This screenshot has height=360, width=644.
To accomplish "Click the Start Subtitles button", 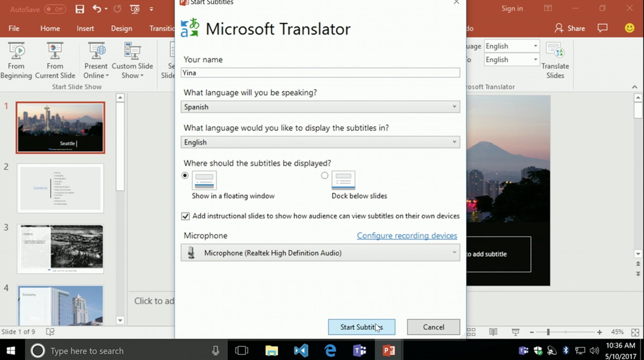I will pos(361,327).
